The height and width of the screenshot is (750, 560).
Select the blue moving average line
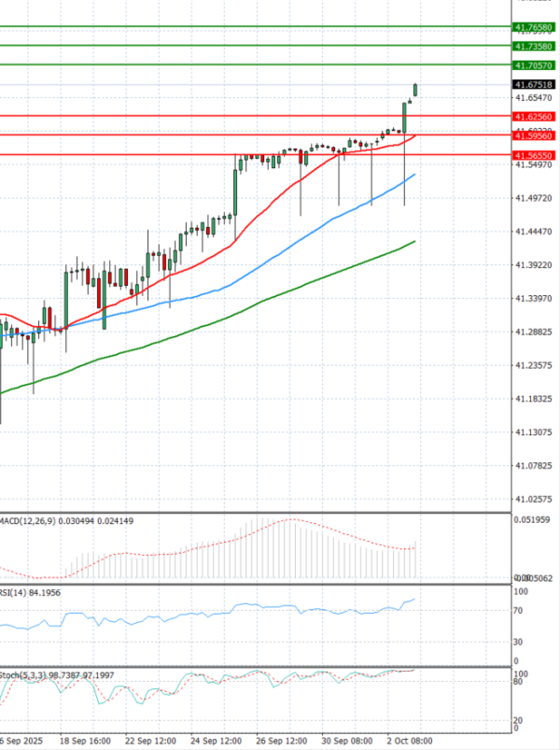click(280, 245)
